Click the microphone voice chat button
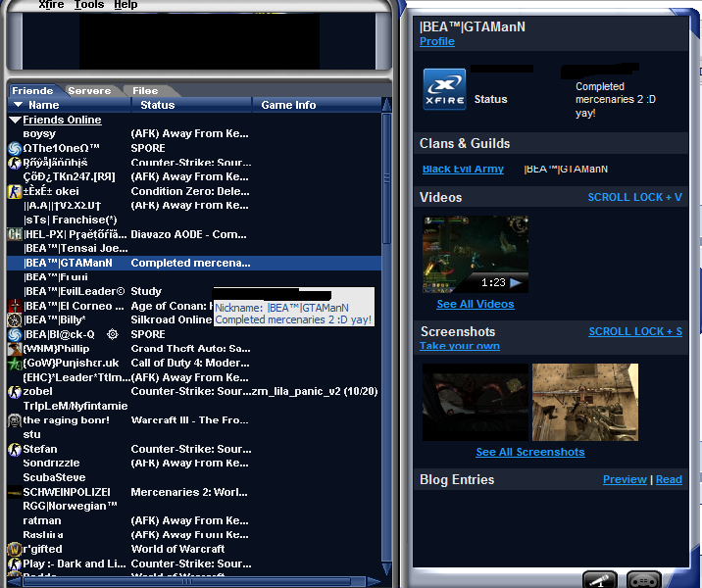This screenshot has width=702, height=588. click(599, 580)
